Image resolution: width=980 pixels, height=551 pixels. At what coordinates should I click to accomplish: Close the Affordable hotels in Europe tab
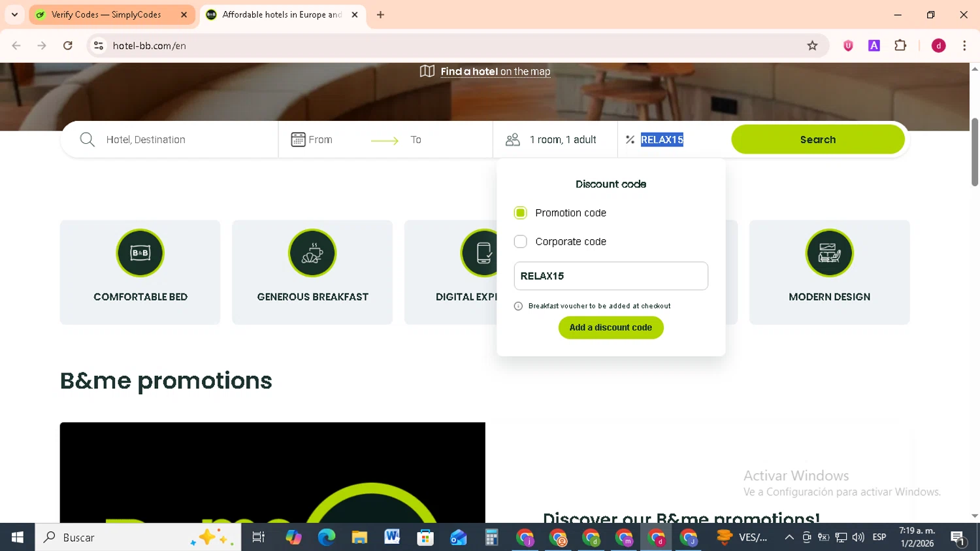[355, 14]
